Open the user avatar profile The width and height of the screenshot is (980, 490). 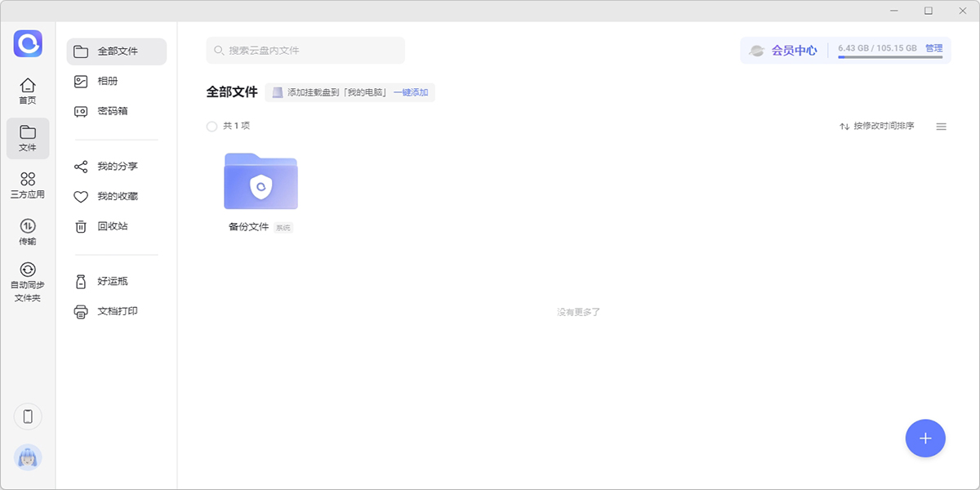(x=28, y=458)
